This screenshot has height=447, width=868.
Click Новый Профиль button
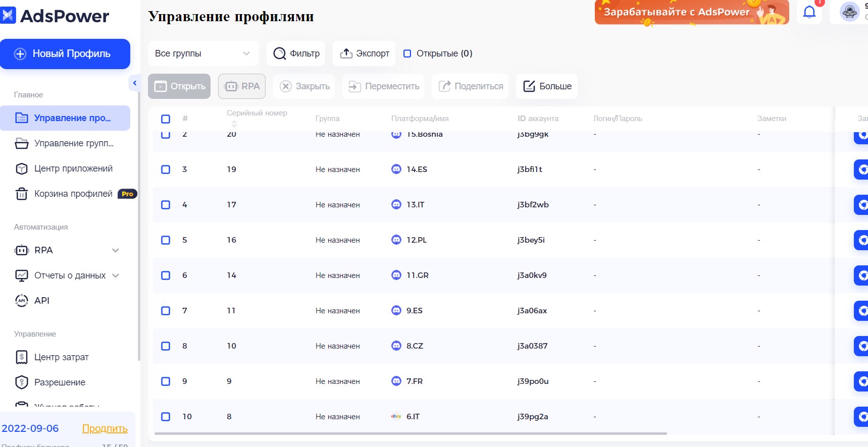(x=65, y=54)
